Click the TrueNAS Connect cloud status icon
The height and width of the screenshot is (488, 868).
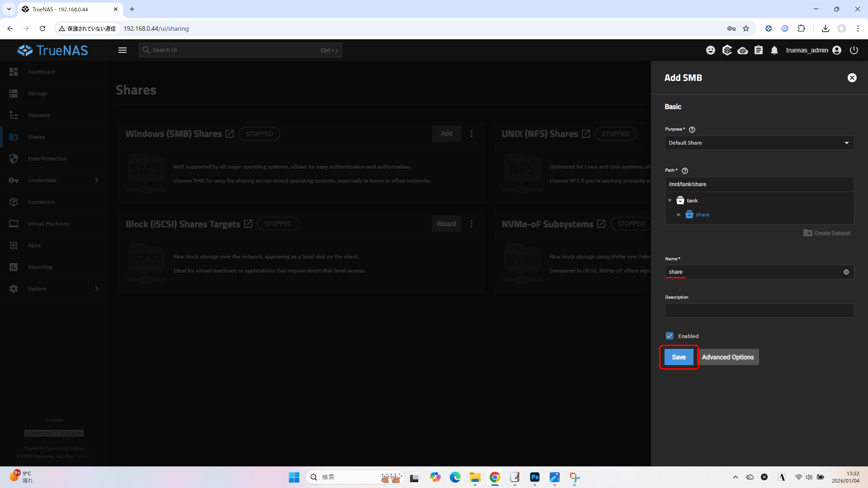coord(742,50)
